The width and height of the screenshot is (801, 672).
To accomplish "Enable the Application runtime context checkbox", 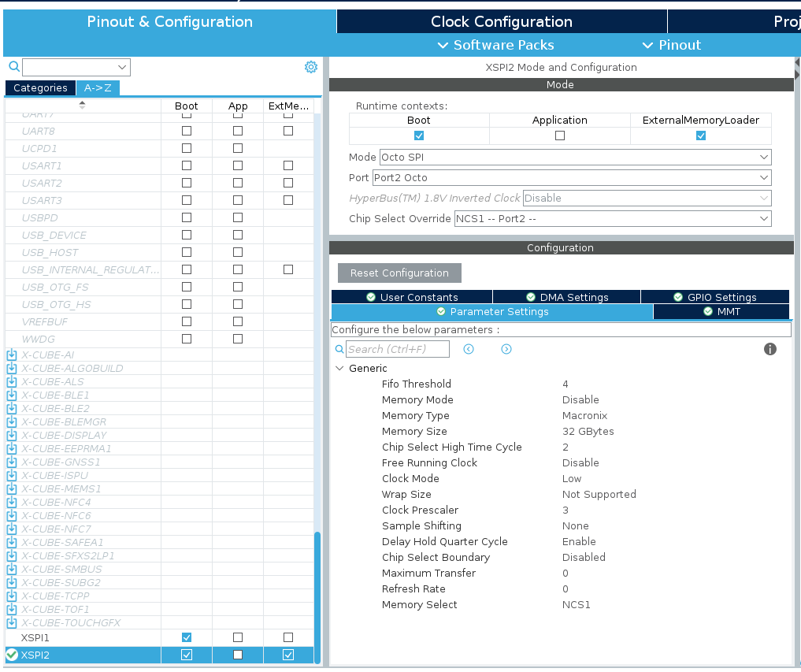I will (559, 136).
